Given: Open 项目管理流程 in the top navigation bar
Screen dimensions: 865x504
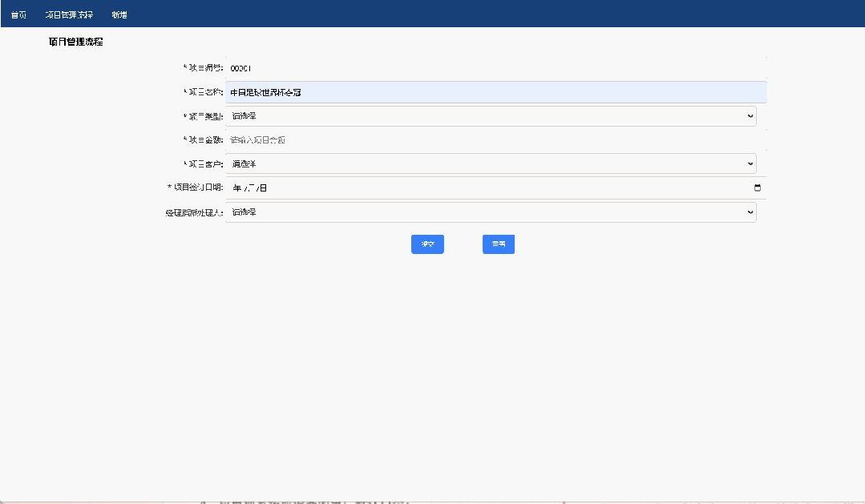Looking at the screenshot, I should click(69, 15).
